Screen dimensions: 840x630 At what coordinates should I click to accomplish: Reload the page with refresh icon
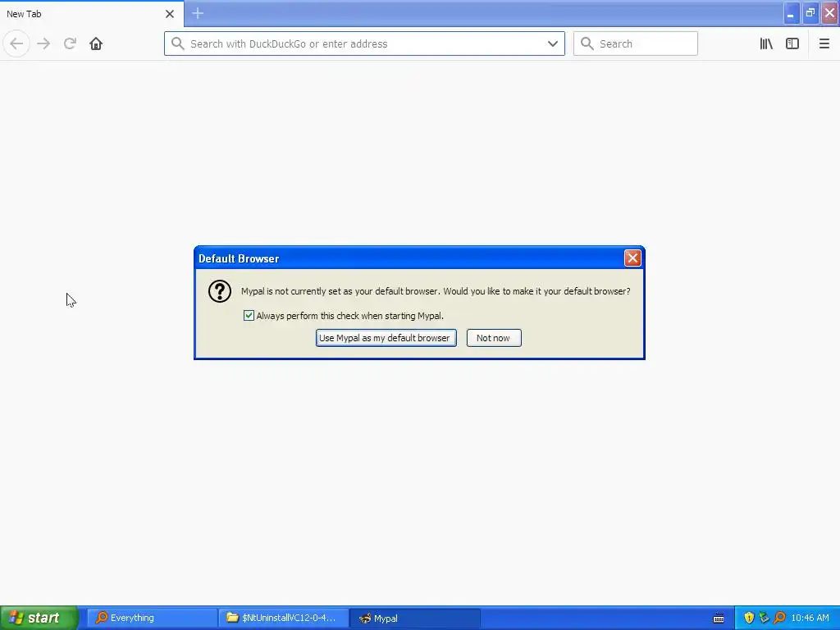click(x=70, y=43)
